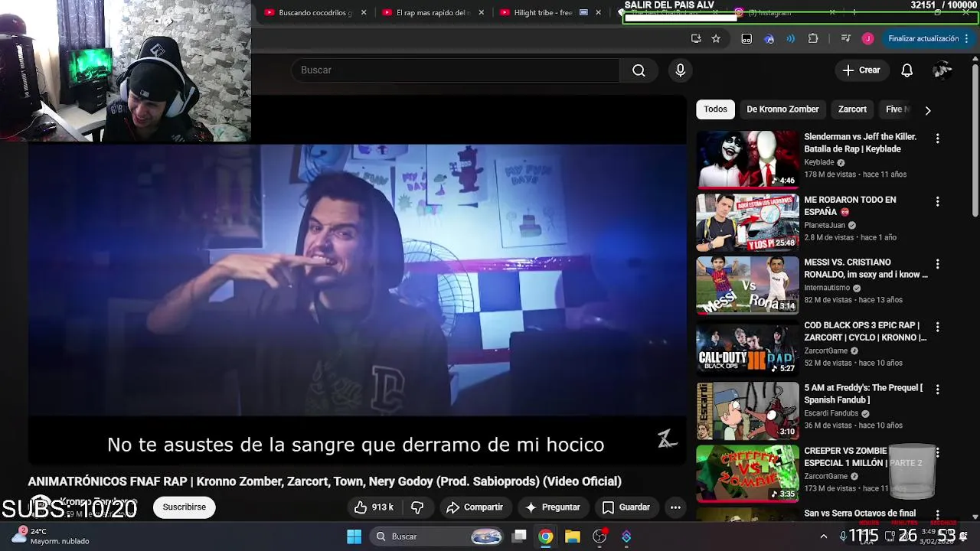Click the Crear button
The height and width of the screenshot is (551, 980).
point(861,70)
